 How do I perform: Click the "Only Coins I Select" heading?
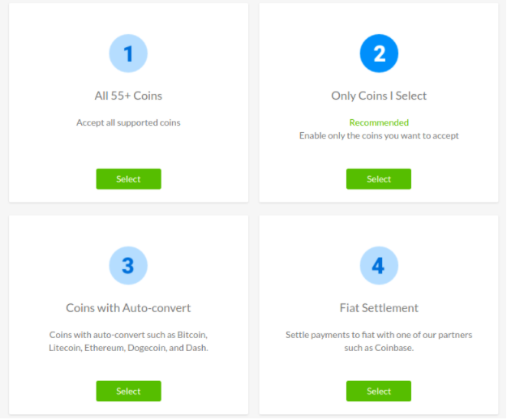[x=378, y=96]
